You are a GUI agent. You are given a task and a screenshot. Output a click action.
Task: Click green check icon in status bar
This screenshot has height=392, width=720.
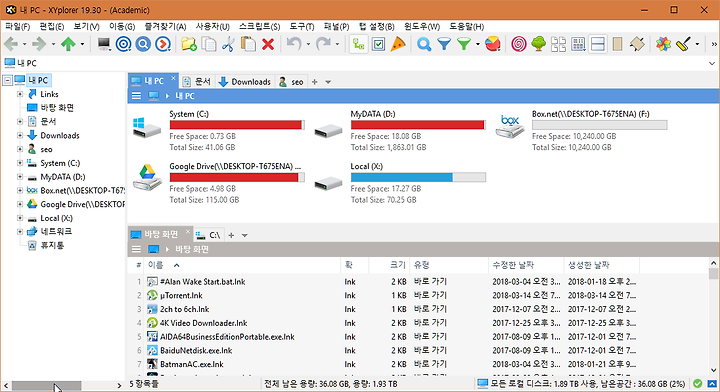click(x=698, y=384)
